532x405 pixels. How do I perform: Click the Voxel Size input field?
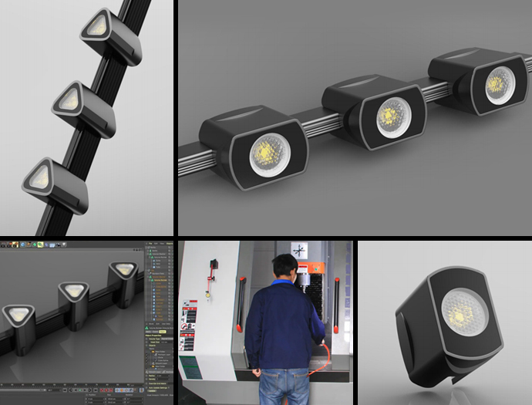[167, 343]
